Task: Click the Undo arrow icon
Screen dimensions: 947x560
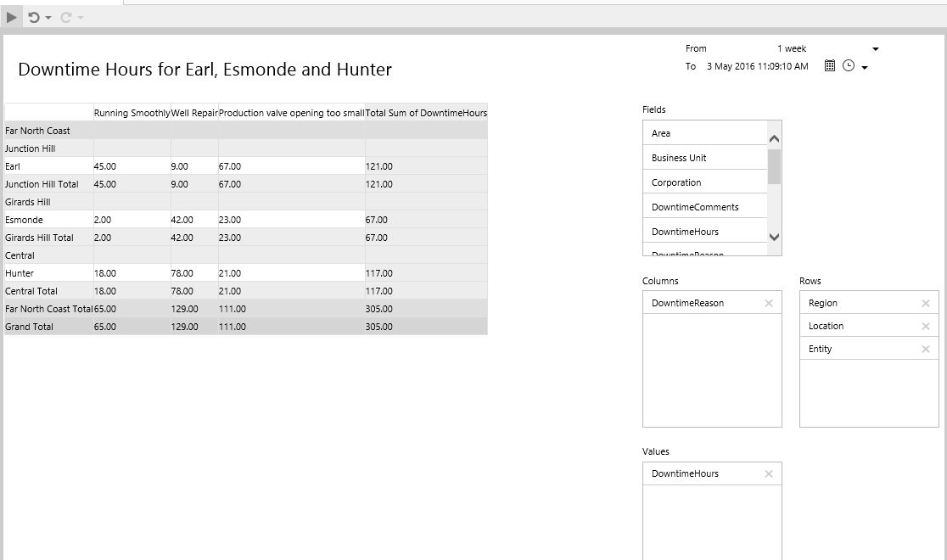Action: (x=34, y=17)
